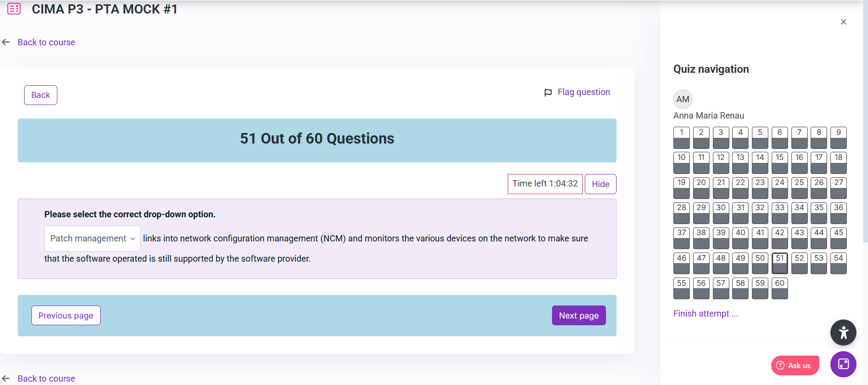
Task: Jump to question 60 in navigation
Action: [x=779, y=289]
